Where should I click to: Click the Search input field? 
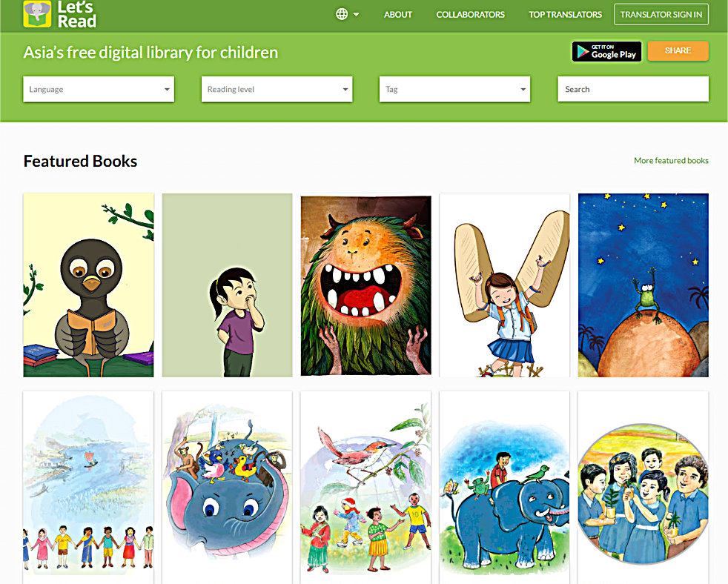[x=633, y=89]
